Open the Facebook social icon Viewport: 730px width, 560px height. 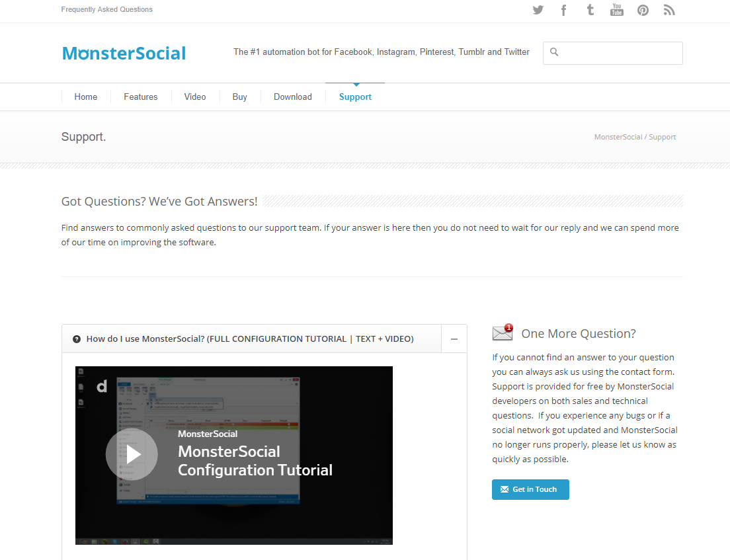564,10
